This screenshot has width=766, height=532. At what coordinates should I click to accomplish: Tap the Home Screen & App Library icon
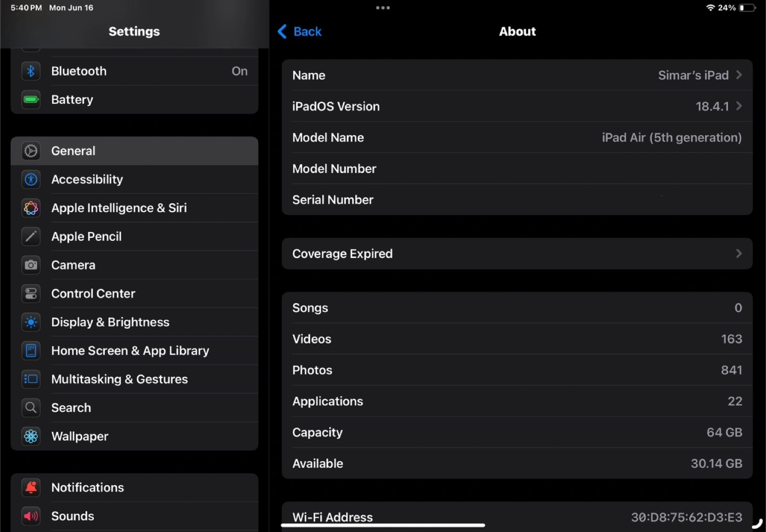pyautogui.click(x=31, y=351)
